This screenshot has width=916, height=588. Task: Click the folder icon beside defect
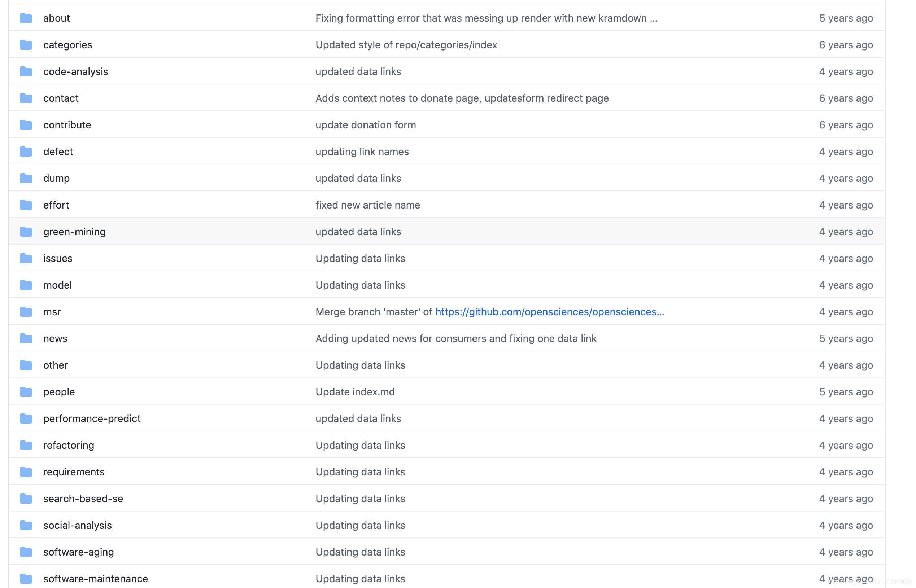click(x=26, y=152)
